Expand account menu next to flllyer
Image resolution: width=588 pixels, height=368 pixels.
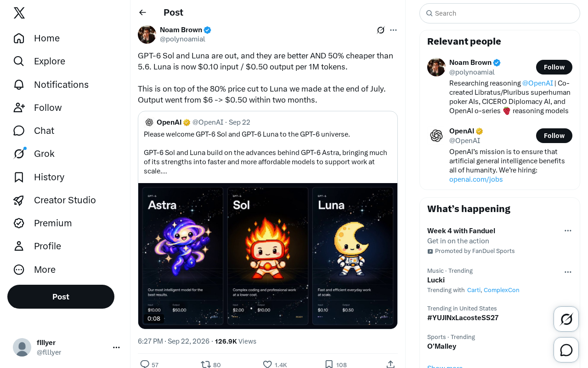coord(116,347)
